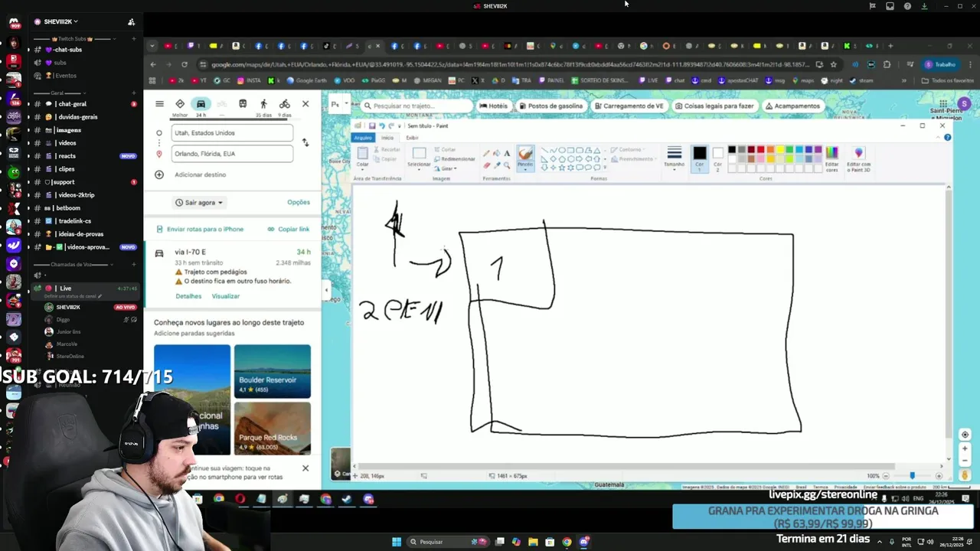This screenshot has height=551, width=980.
Task: Bookmark this page with the star icon
Action: (834, 64)
